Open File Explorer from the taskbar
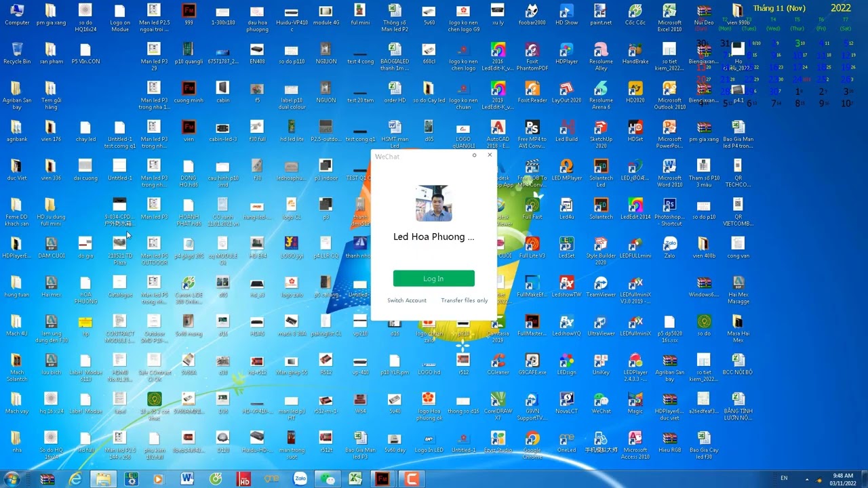The width and height of the screenshot is (868, 488). pyautogui.click(x=103, y=479)
